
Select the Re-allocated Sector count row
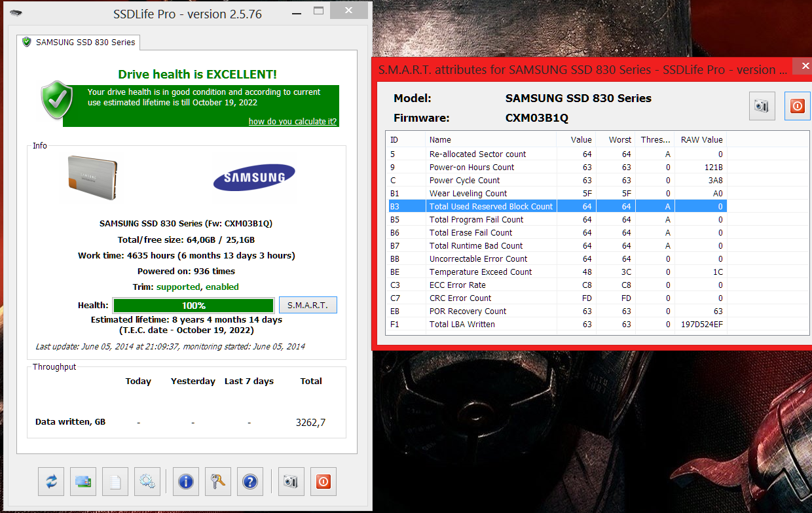click(557, 154)
